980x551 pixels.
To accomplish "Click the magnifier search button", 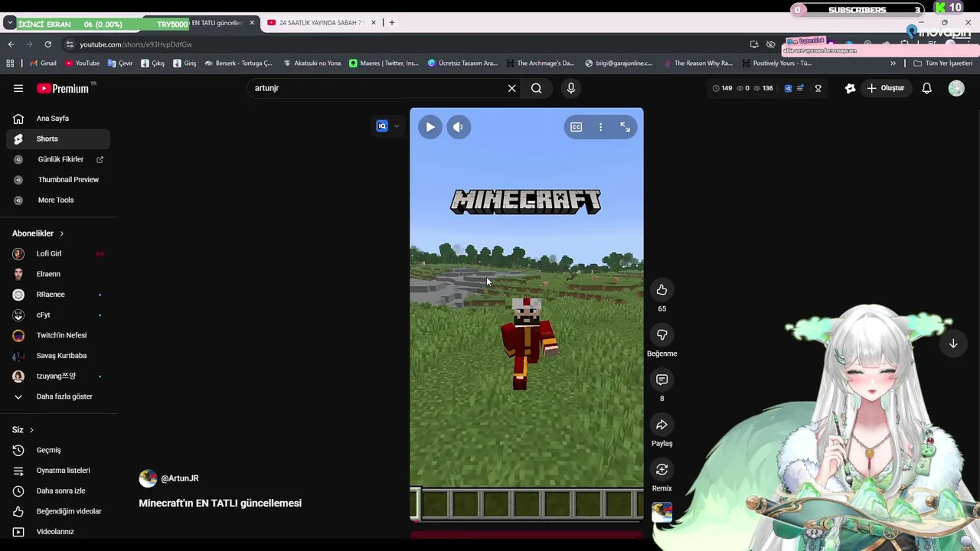I will pyautogui.click(x=536, y=88).
